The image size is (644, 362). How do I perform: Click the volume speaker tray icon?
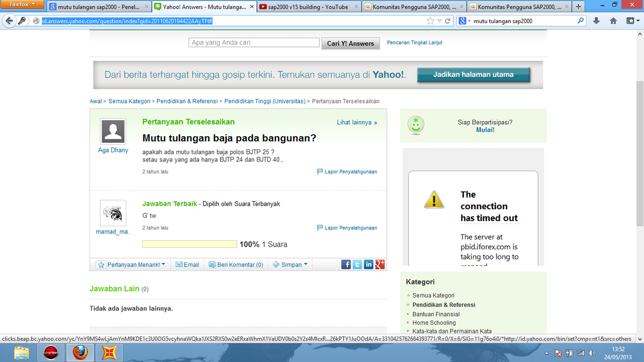(x=591, y=353)
